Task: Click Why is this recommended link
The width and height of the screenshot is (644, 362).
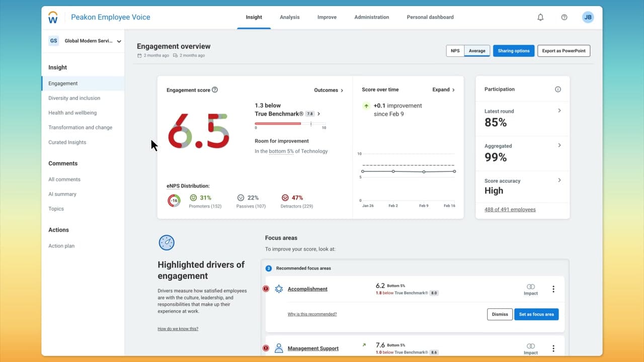Action: (312, 314)
